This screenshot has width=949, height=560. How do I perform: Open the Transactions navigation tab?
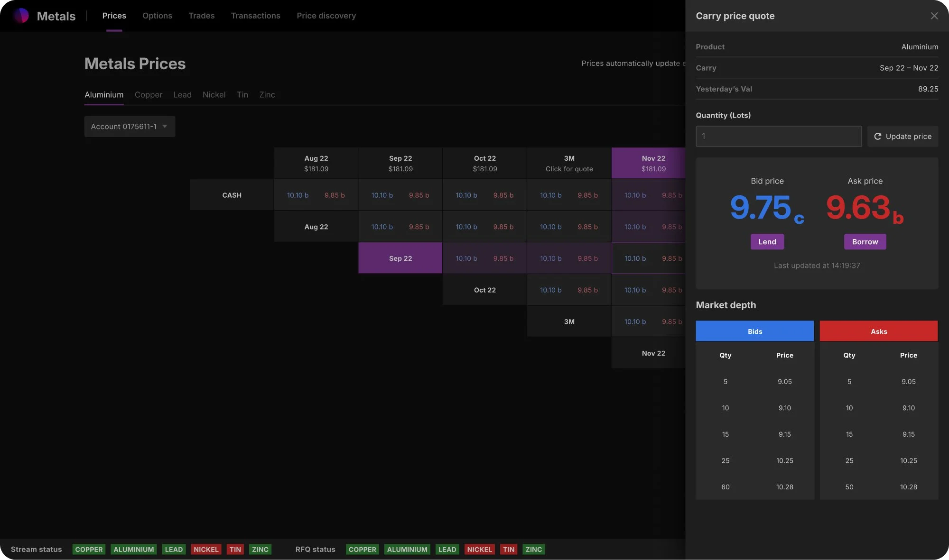[x=255, y=16]
